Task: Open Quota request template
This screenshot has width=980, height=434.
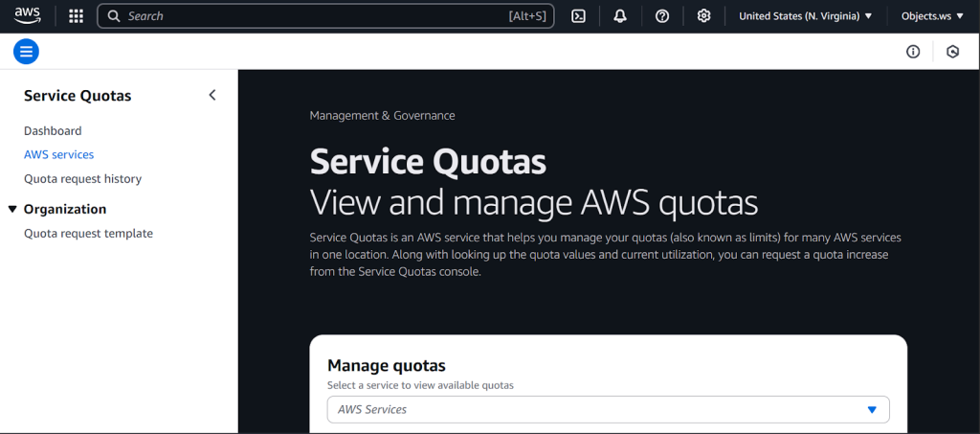Action: coord(88,234)
